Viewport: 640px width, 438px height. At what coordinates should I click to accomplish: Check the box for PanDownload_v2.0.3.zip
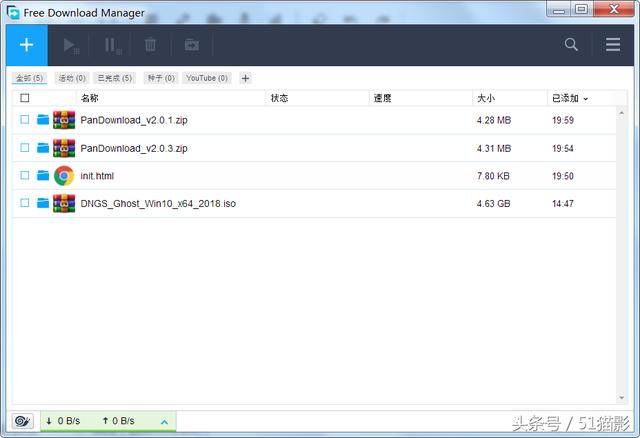(x=25, y=147)
